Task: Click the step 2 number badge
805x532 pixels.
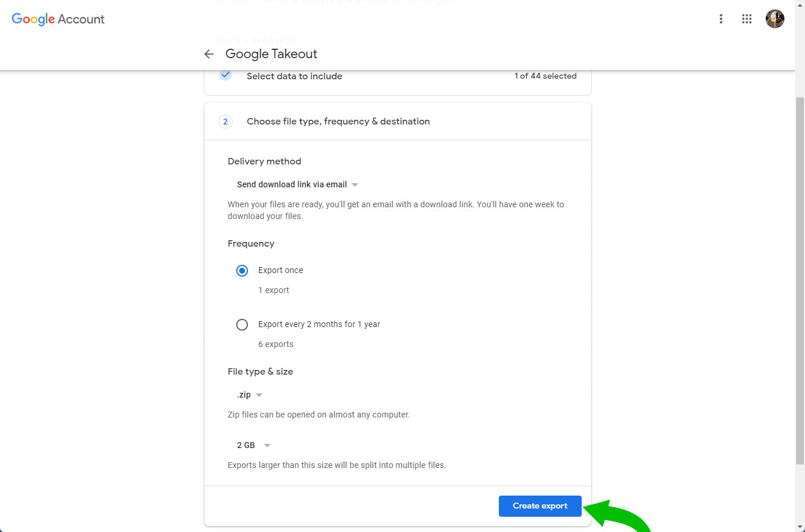Action: click(x=226, y=122)
